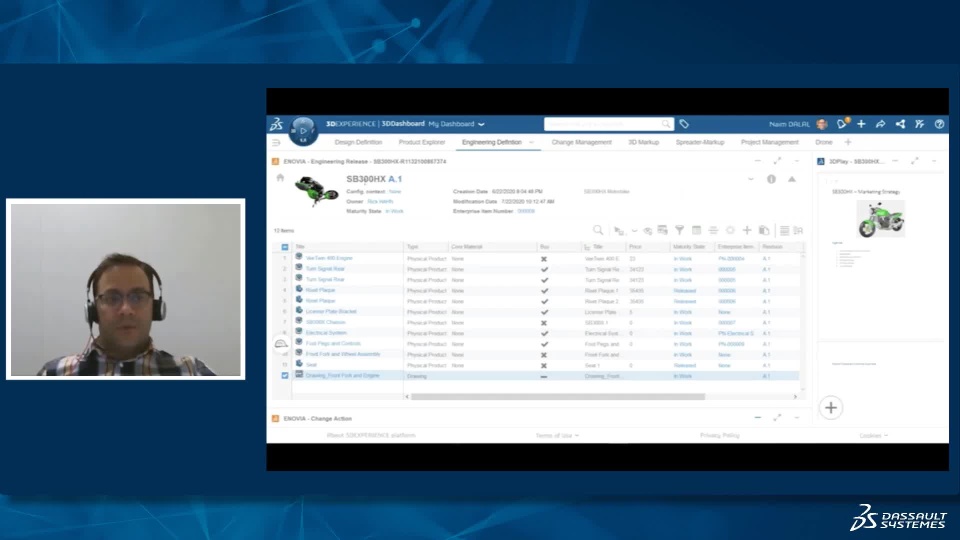The height and width of the screenshot is (540, 960).
Task: Click the selection arrow tool in the items toolbar
Action: pos(619,231)
